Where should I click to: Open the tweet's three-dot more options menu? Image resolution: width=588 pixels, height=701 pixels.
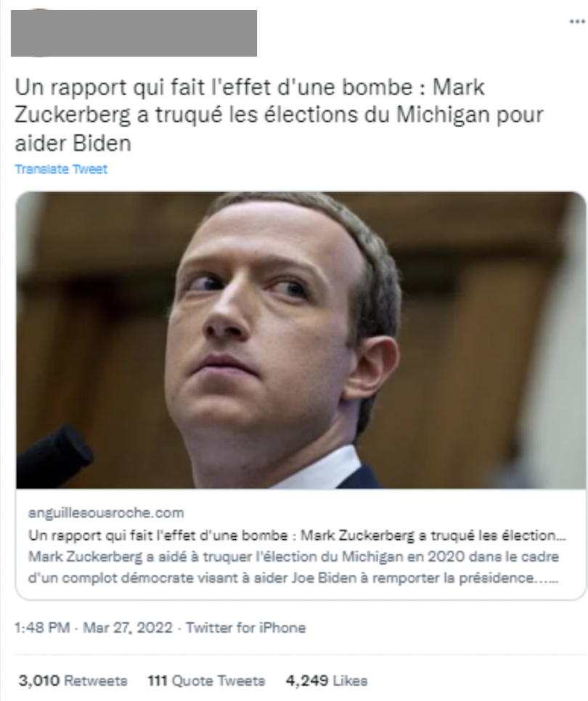pos(577,22)
